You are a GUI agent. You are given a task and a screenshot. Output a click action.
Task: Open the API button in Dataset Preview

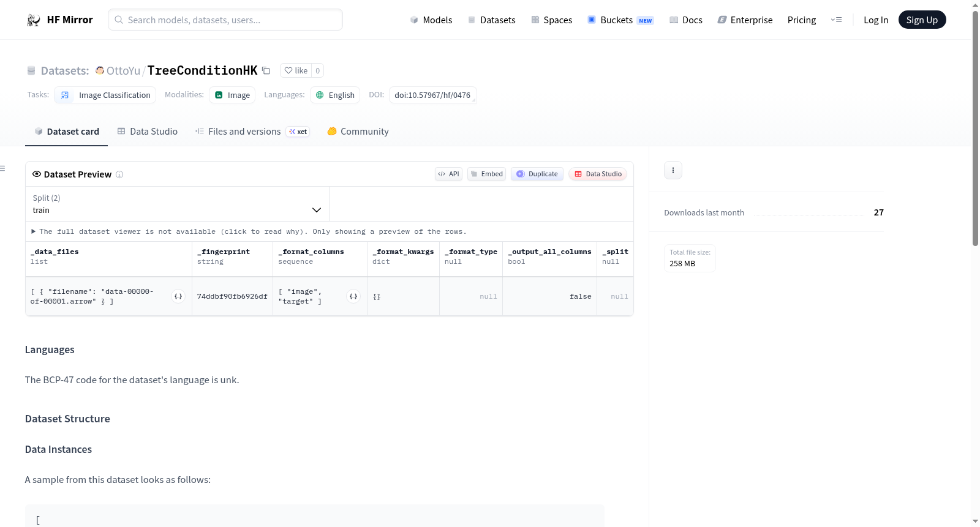(448, 174)
